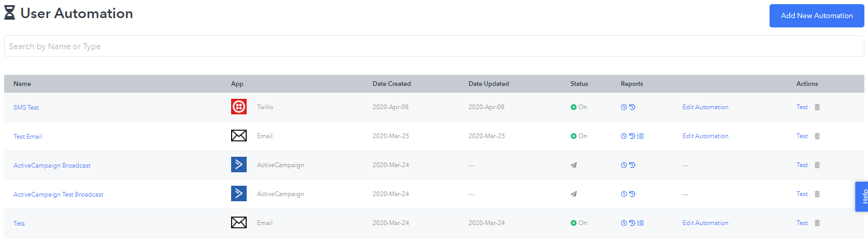Screen dimensions: 868x239
Task: Open Edit Automation for SMS Test
Action: 705,107
